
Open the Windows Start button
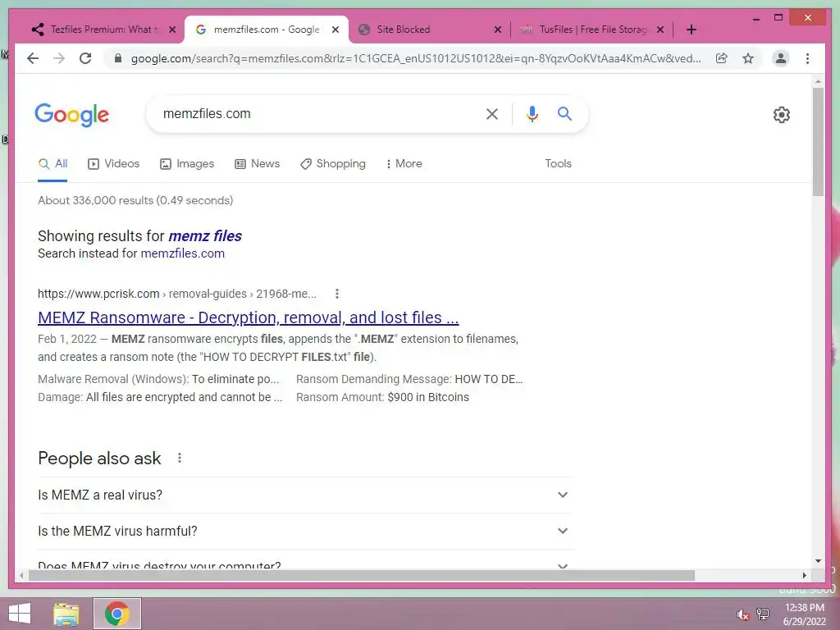click(x=20, y=614)
